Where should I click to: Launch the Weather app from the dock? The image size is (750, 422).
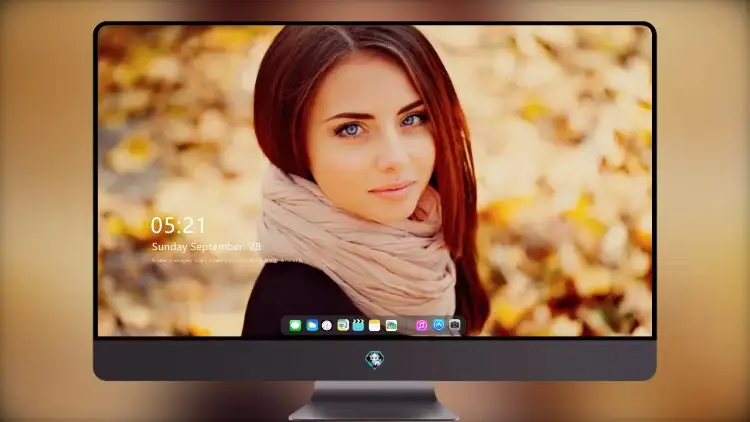312,326
